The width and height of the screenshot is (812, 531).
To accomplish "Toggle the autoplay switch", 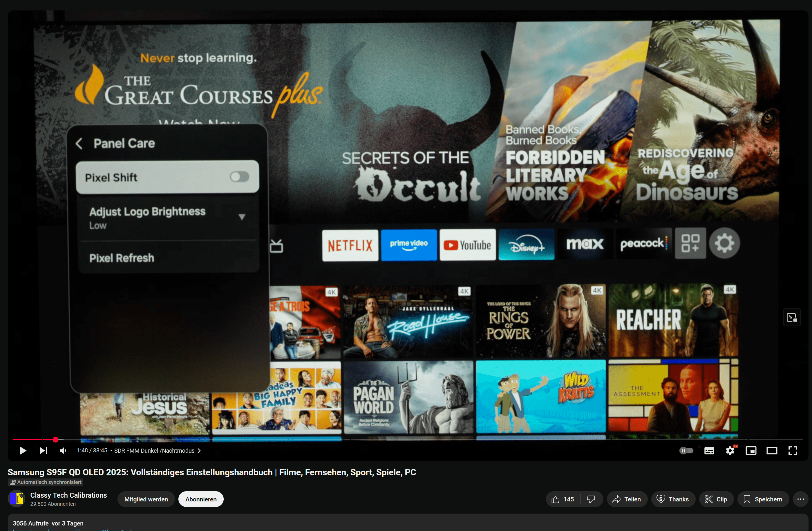I will pyautogui.click(x=686, y=451).
